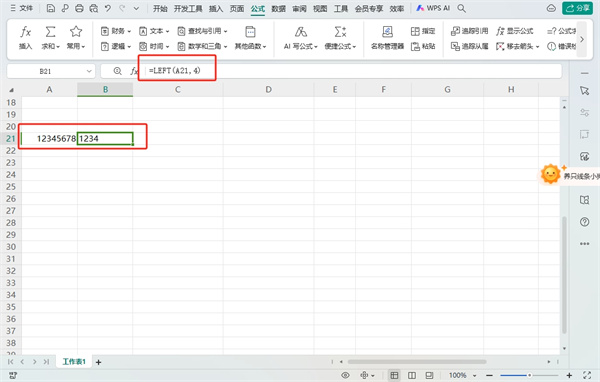Switch to the View (视图) tab

point(320,8)
